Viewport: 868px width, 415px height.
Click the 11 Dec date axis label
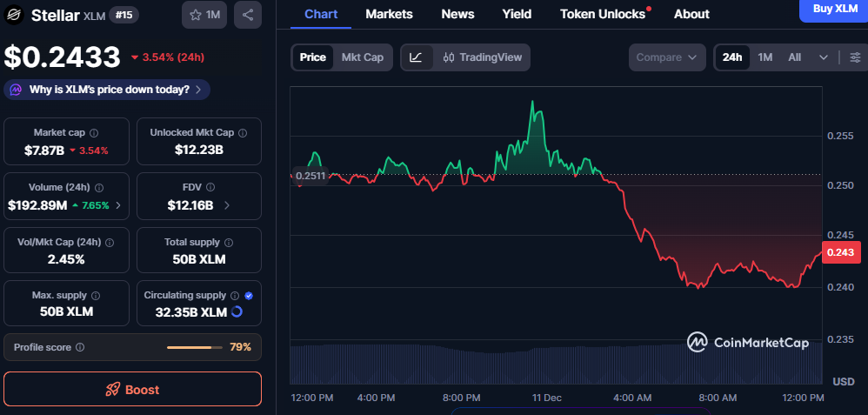coord(547,398)
